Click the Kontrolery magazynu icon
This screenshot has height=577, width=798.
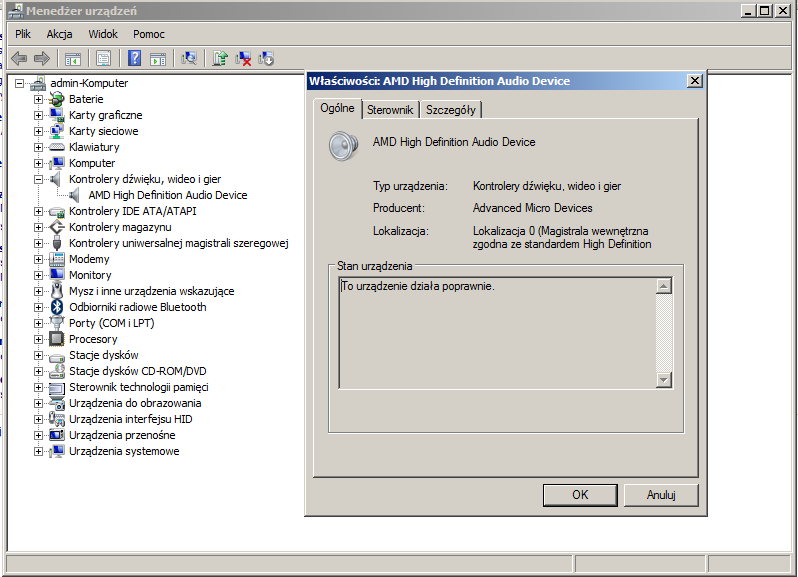(x=56, y=227)
